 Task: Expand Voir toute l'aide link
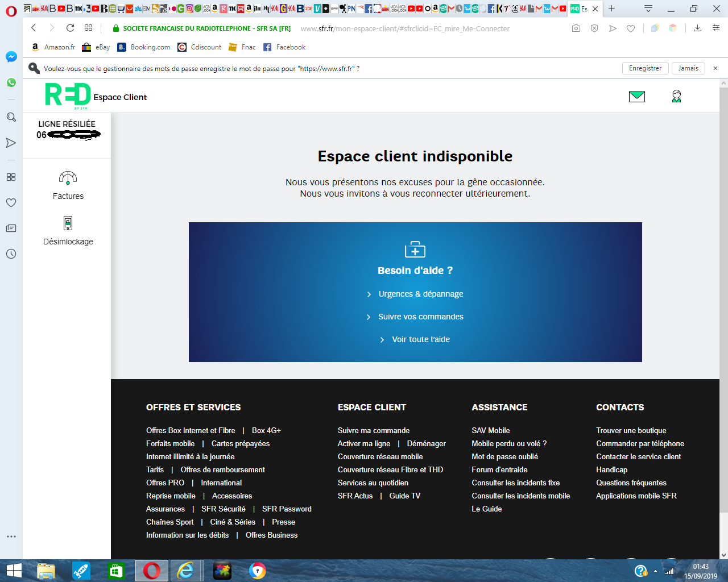(420, 339)
